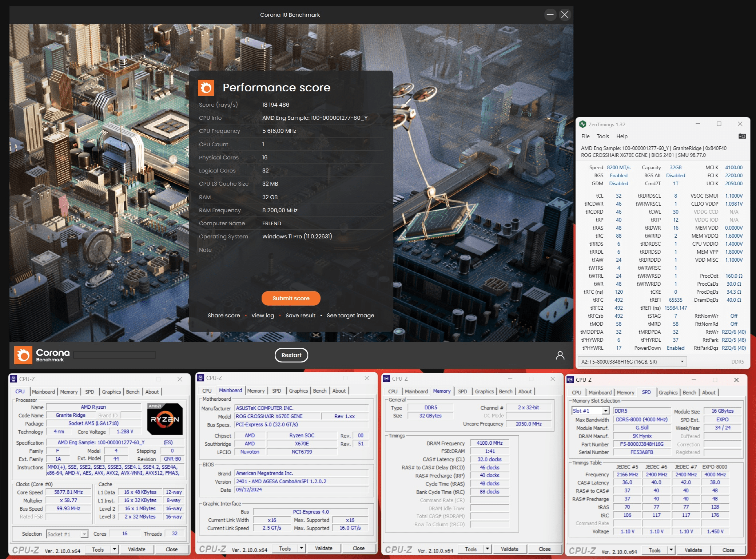Click the Speed value 8200 MT/s in ZenTimings
Screen dimensions: 756x559
[x=618, y=167]
